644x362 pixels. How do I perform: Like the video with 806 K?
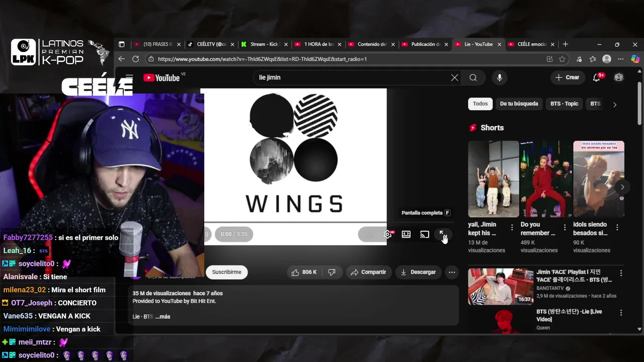click(304, 272)
